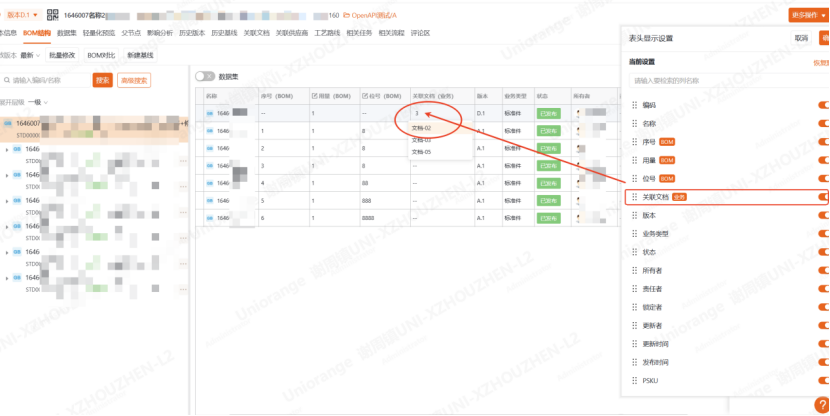Click the drag handle next to 编码
This screenshot has width=830, height=416.
coord(634,105)
